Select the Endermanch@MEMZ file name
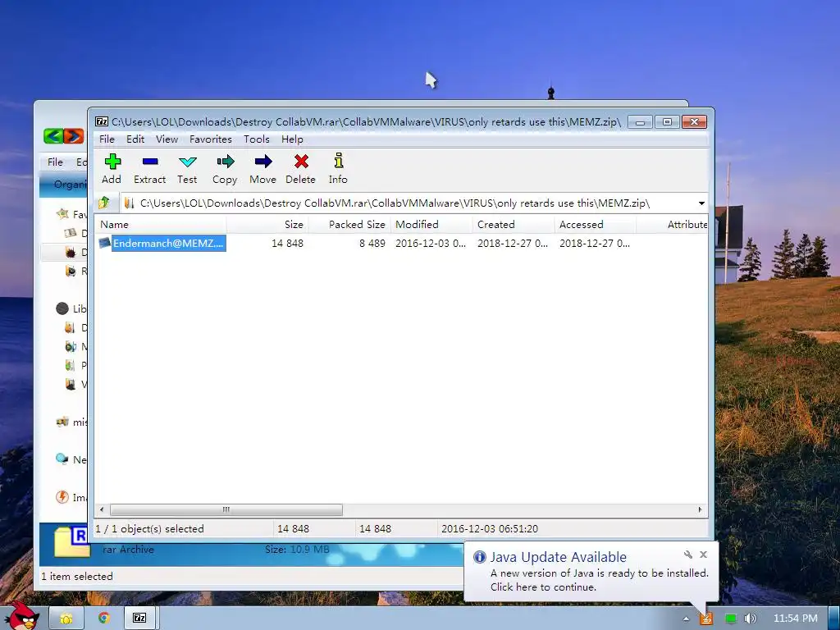Screen dimensions: 840x630 [x=168, y=243]
